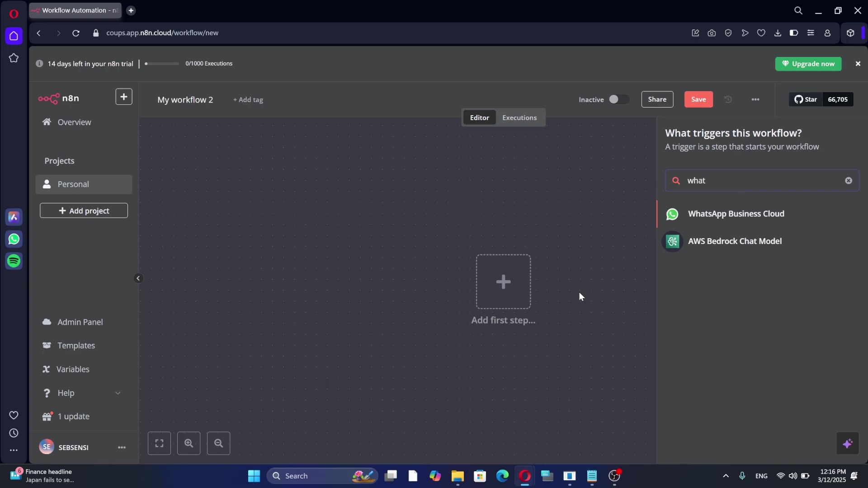868x488 pixels.
Task: Dismiss the trial banner
Action: 858,64
